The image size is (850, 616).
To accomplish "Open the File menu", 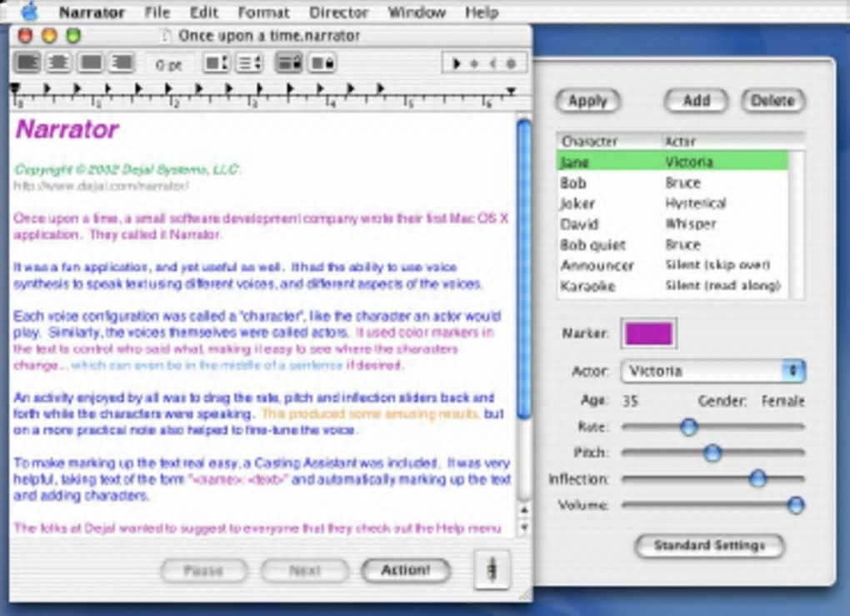I will (157, 12).
